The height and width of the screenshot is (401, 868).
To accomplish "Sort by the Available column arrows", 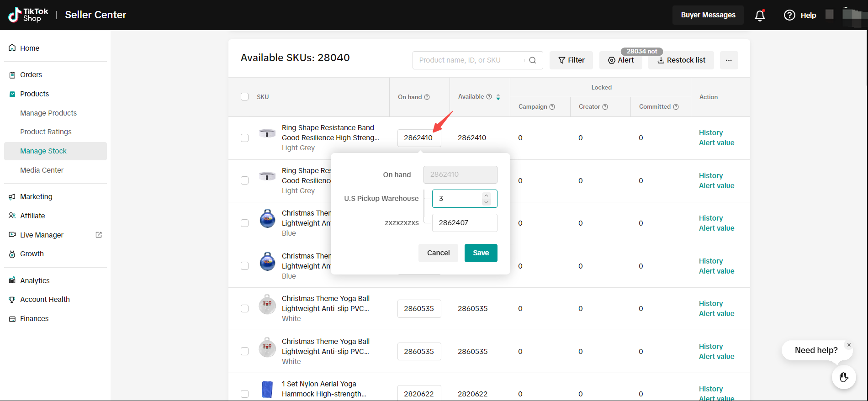I will pyautogui.click(x=498, y=97).
